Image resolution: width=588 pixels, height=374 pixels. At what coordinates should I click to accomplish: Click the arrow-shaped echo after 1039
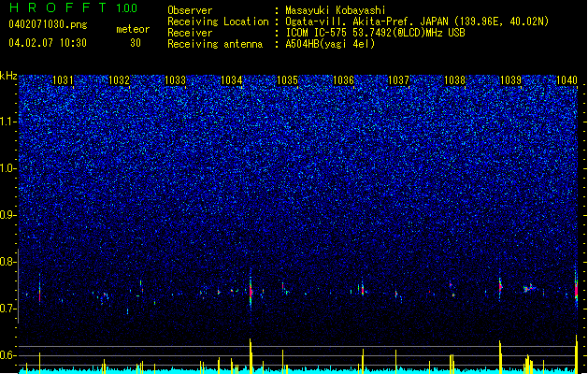pyautogui.click(x=529, y=289)
